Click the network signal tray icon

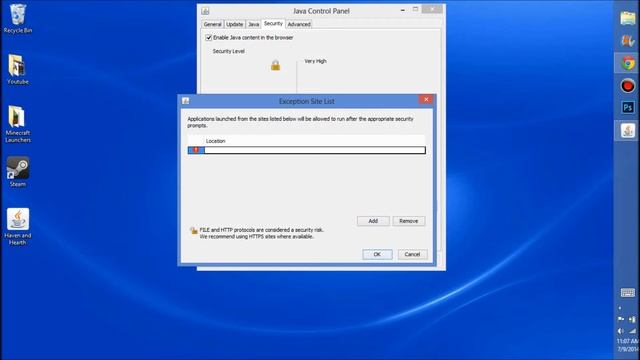click(632, 331)
